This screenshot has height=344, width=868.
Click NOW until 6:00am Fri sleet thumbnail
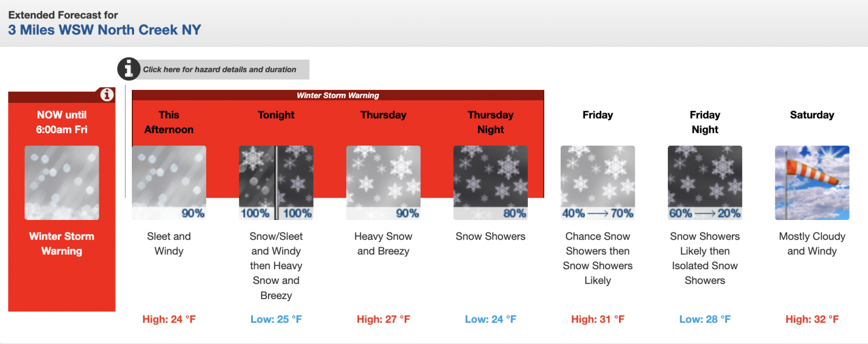point(62,183)
